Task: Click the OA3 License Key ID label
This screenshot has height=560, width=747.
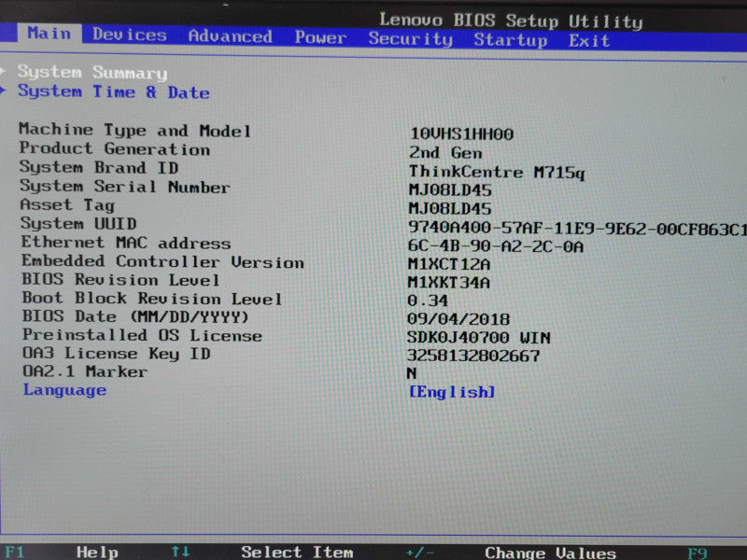Action: (117, 354)
